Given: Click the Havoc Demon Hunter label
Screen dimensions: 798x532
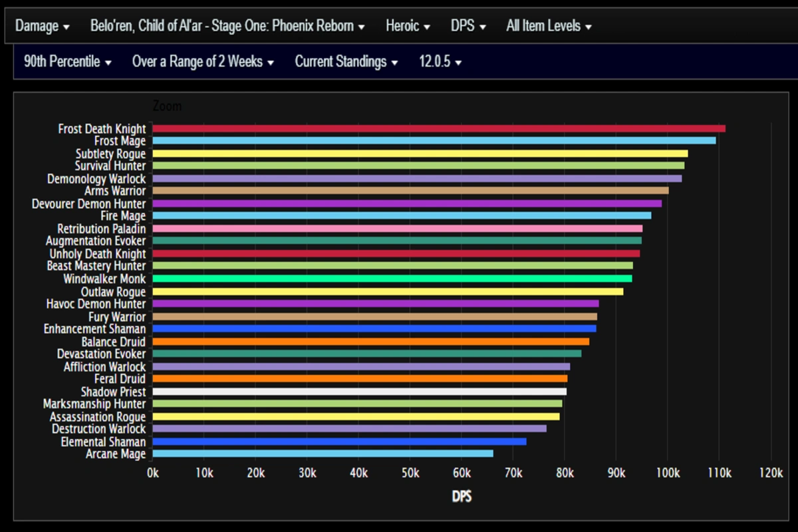Looking at the screenshot, I should (x=96, y=304).
